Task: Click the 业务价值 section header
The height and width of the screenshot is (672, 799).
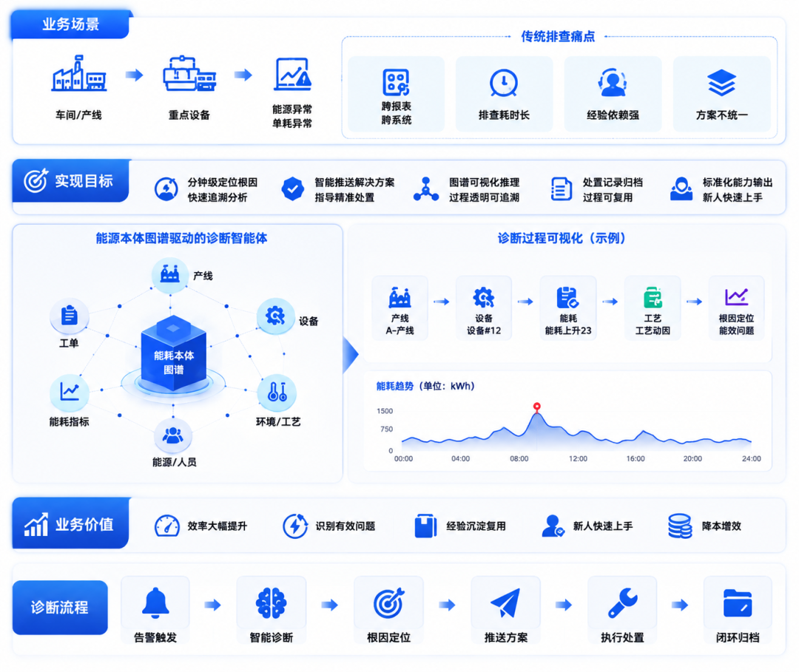Action: 70,524
